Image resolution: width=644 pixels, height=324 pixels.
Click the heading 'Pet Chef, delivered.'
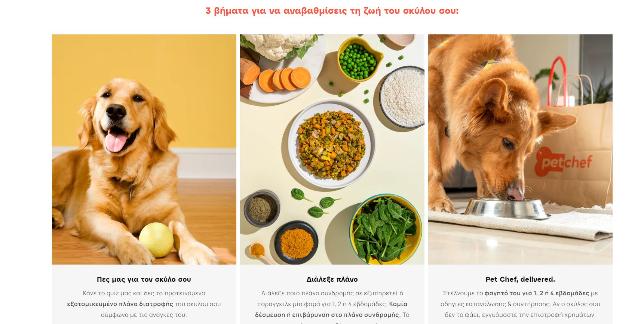pos(520,280)
